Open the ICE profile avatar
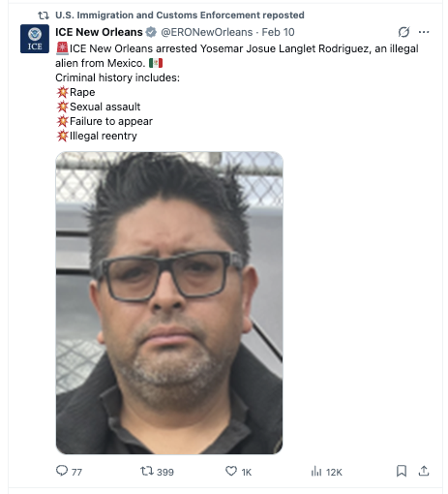The height and width of the screenshot is (494, 448). [x=35, y=39]
